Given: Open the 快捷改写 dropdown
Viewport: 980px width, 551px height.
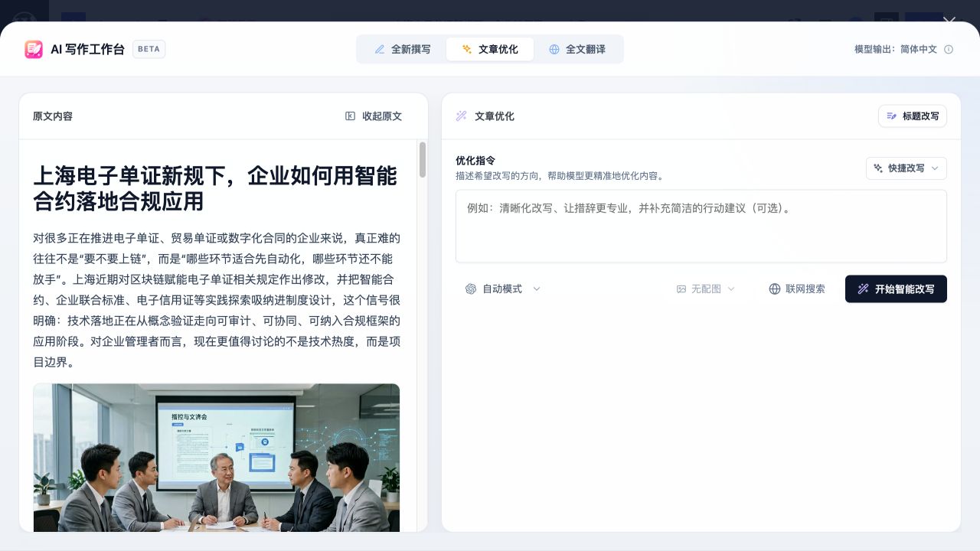Looking at the screenshot, I should tap(906, 168).
